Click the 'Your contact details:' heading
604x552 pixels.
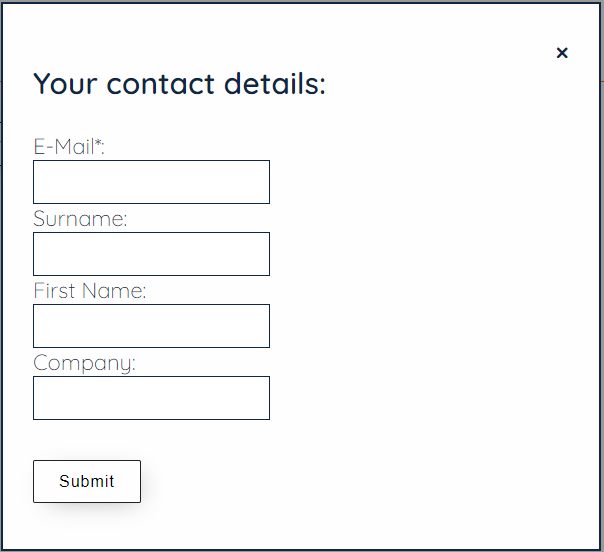(x=180, y=84)
